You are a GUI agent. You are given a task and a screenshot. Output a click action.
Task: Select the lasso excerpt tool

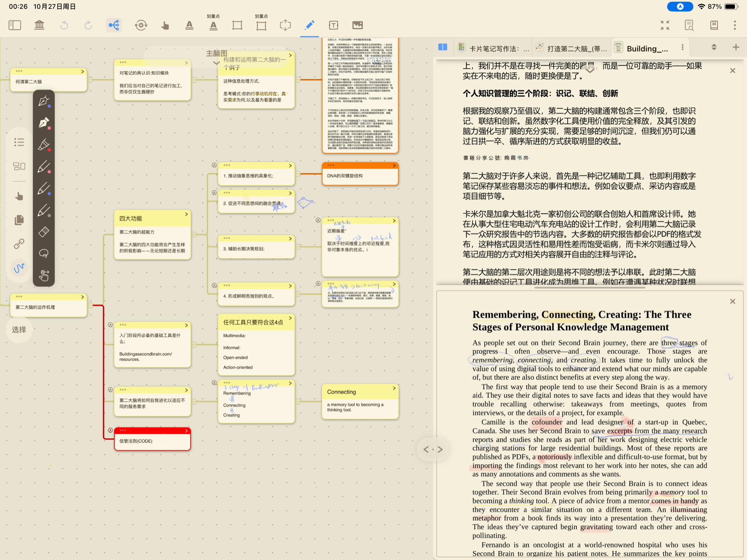pyautogui.click(x=285, y=25)
